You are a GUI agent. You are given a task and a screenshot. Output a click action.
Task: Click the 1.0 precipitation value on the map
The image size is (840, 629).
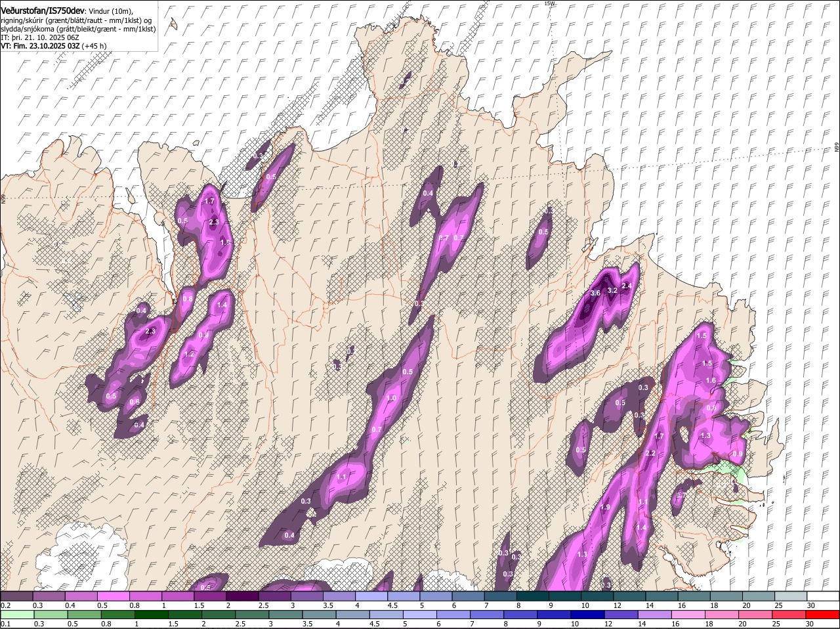(x=392, y=398)
